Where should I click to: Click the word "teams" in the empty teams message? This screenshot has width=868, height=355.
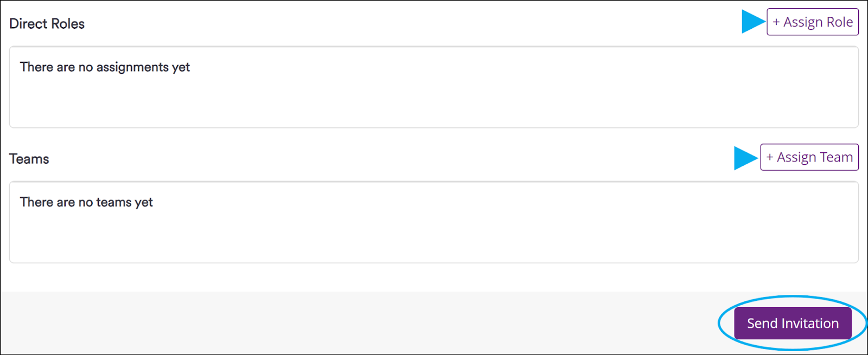(114, 202)
